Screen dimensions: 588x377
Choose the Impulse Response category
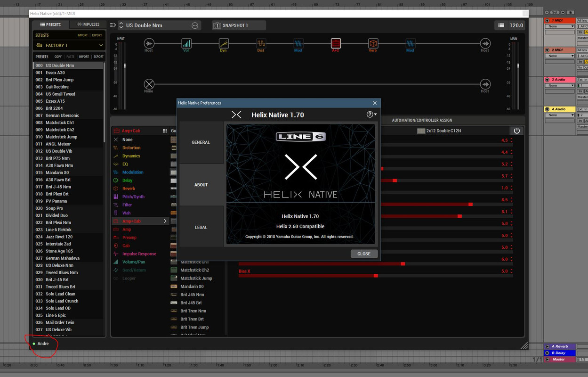coord(139,254)
